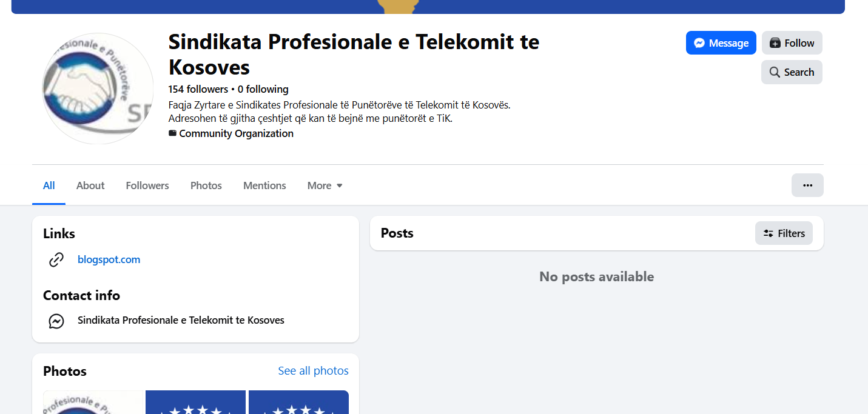This screenshot has height=414, width=868.
Task: Open the page's round profile picture
Action: [x=98, y=88]
